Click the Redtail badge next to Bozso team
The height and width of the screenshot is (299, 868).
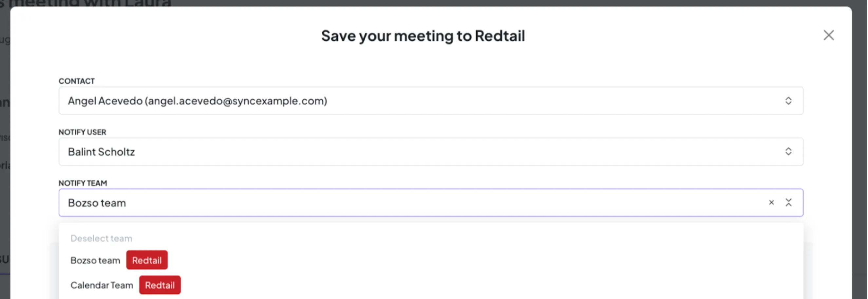pyautogui.click(x=147, y=260)
